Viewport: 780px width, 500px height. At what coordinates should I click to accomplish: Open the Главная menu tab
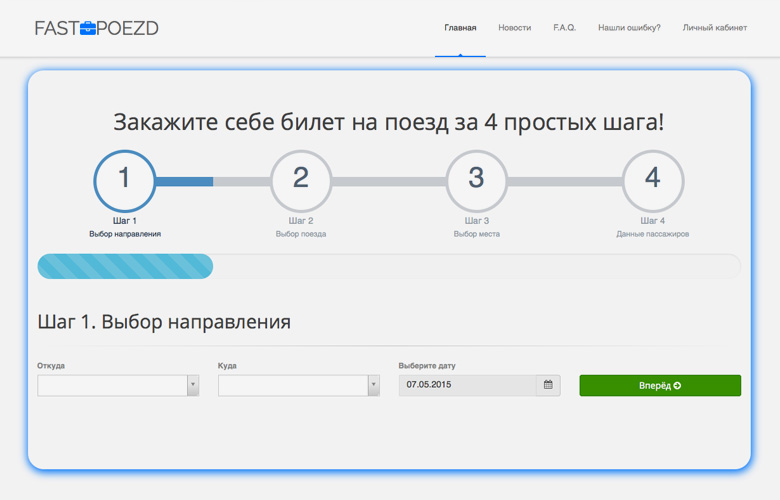tap(460, 28)
